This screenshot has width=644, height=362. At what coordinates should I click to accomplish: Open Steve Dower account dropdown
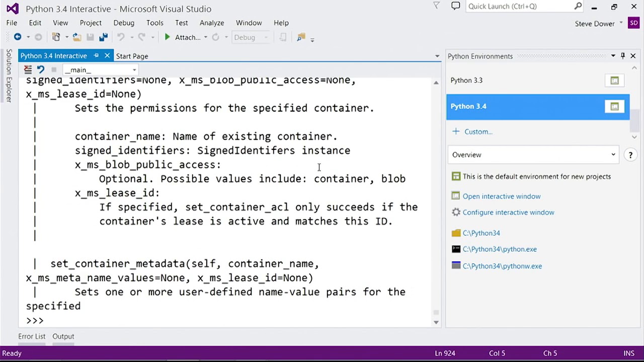[621, 23]
